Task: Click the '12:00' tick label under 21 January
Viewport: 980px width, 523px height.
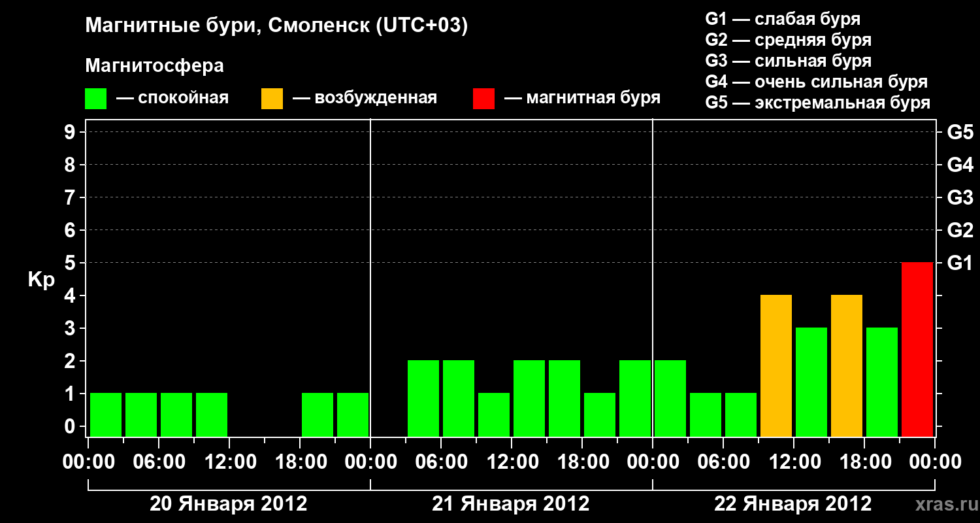Action: [x=512, y=462]
